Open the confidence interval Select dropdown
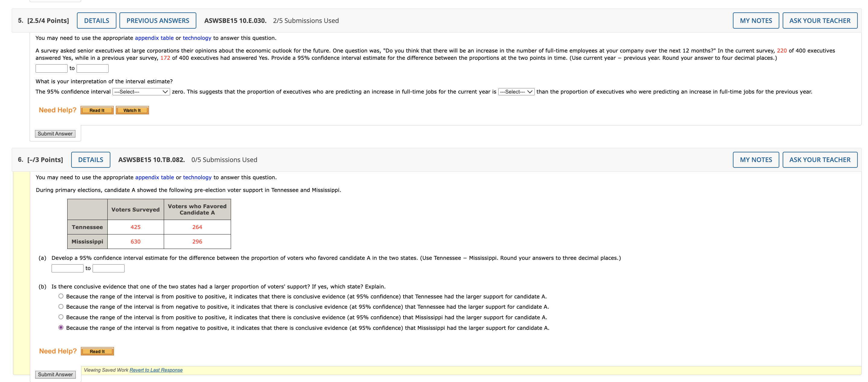The image size is (868, 382). pos(141,91)
